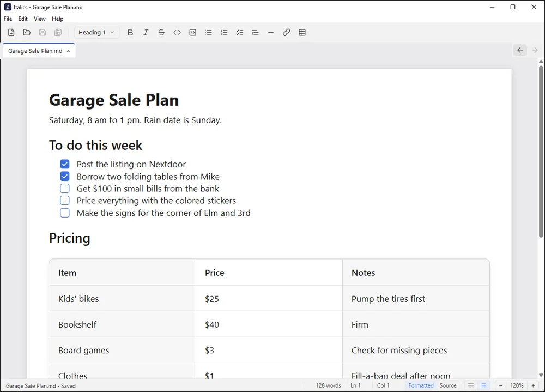Check Price everything with the colored stickers

click(65, 201)
